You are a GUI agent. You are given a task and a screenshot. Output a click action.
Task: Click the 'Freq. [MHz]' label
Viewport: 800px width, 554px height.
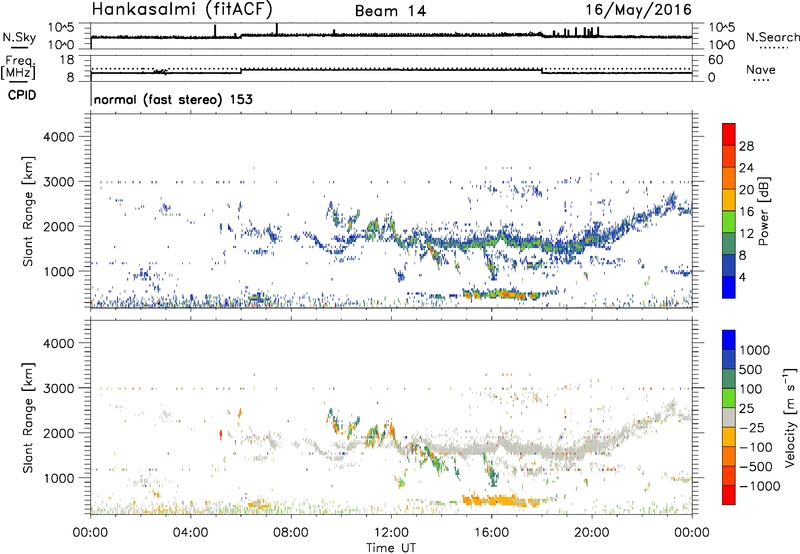point(18,68)
